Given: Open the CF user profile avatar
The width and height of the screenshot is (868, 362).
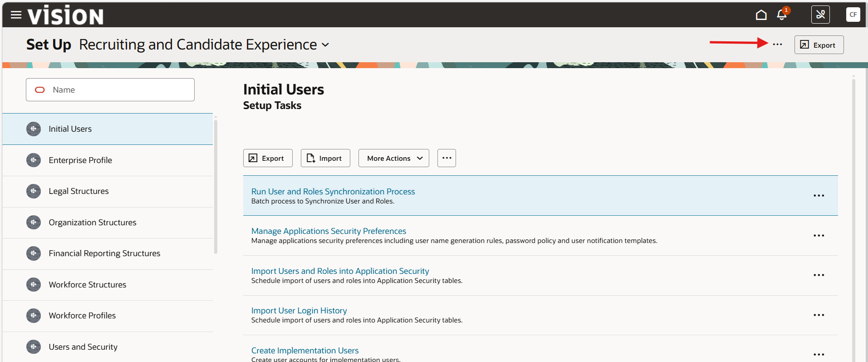Looking at the screenshot, I should [x=853, y=15].
